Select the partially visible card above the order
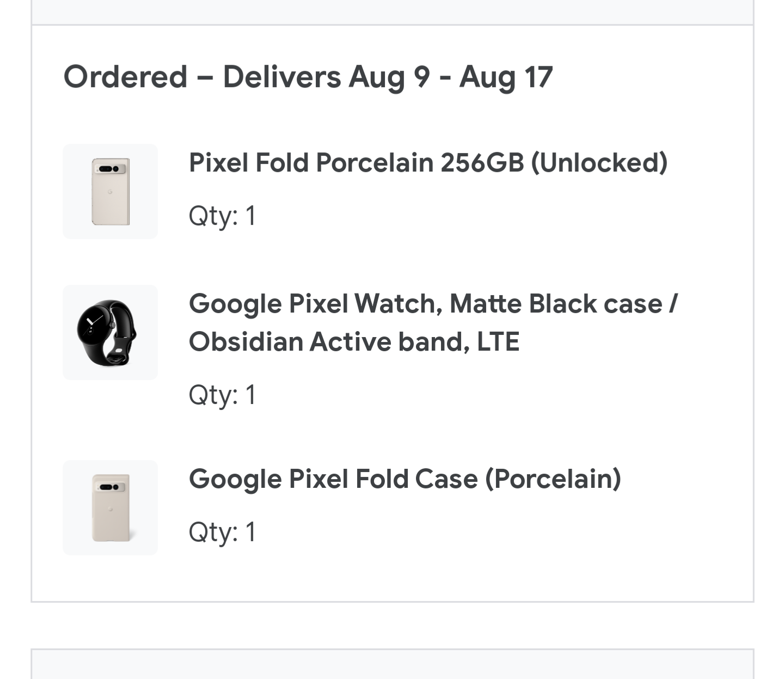The height and width of the screenshot is (679, 784). pyautogui.click(x=393, y=12)
